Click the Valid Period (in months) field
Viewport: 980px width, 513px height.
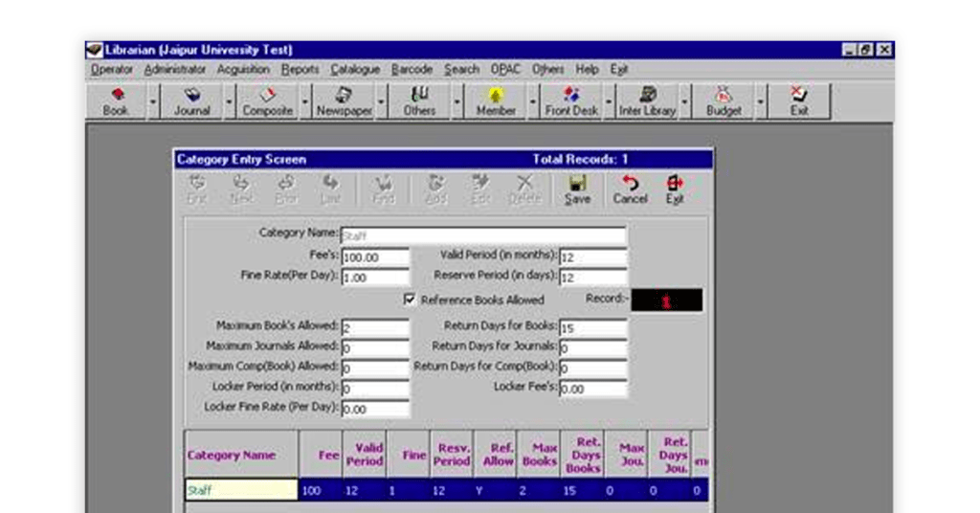pos(592,256)
